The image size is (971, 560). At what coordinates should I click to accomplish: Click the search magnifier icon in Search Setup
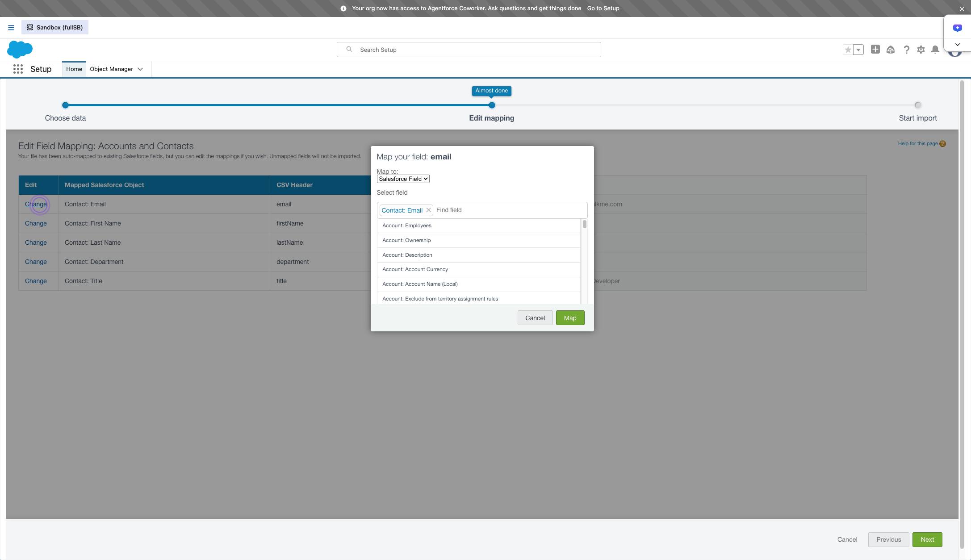click(x=349, y=50)
